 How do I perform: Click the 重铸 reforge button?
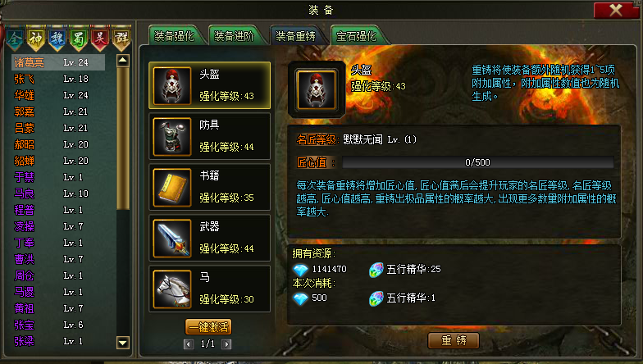pyautogui.click(x=454, y=340)
